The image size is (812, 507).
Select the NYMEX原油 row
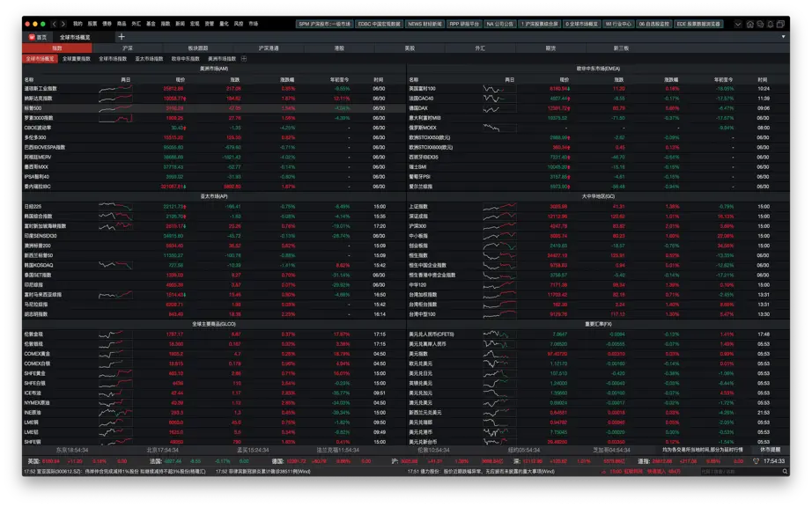coord(214,403)
